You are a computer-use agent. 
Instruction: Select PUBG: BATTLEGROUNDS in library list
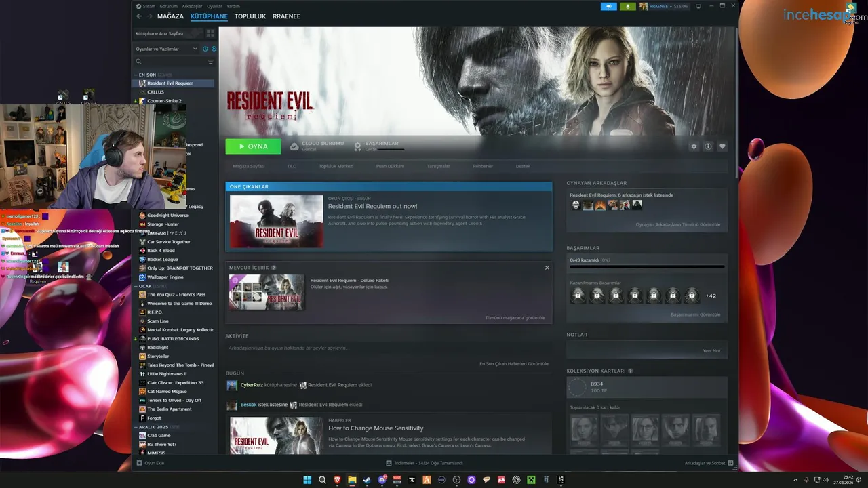173,338
